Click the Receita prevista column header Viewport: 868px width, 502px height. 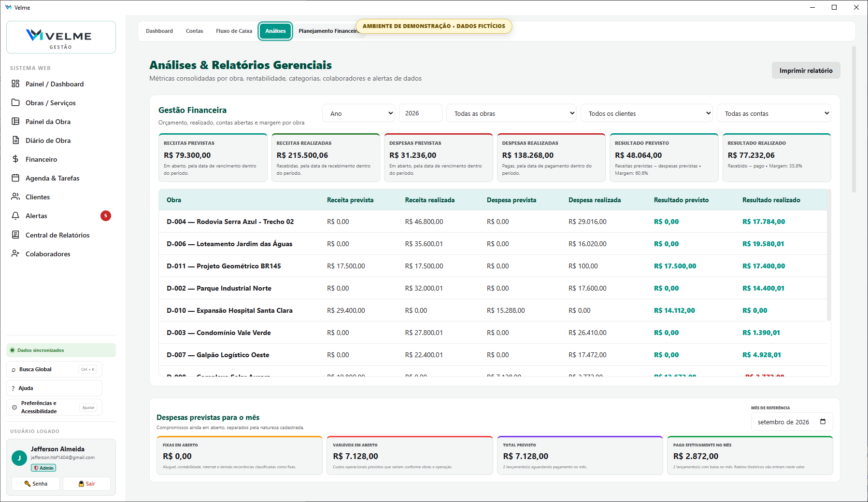click(350, 200)
